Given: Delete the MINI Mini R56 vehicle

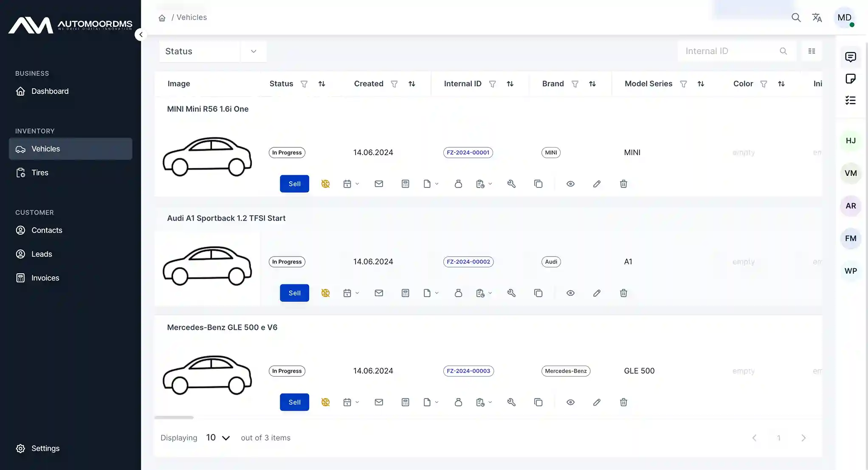Looking at the screenshot, I should pos(623,184).
